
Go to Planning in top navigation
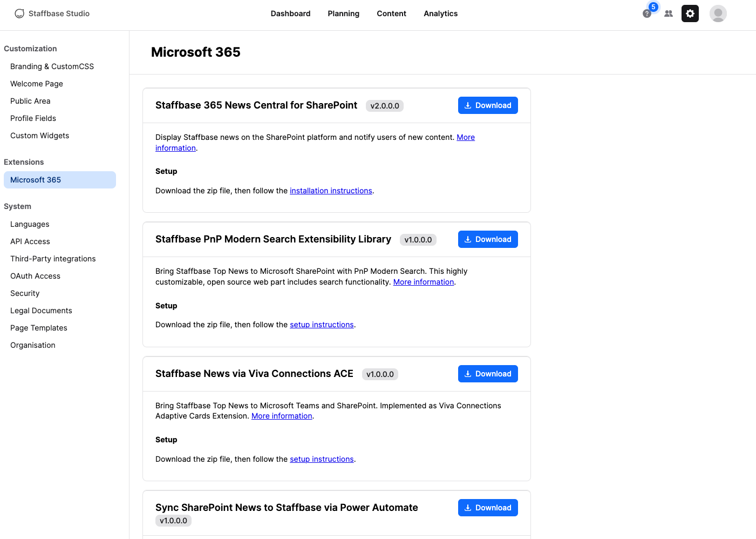pos(344,14)
